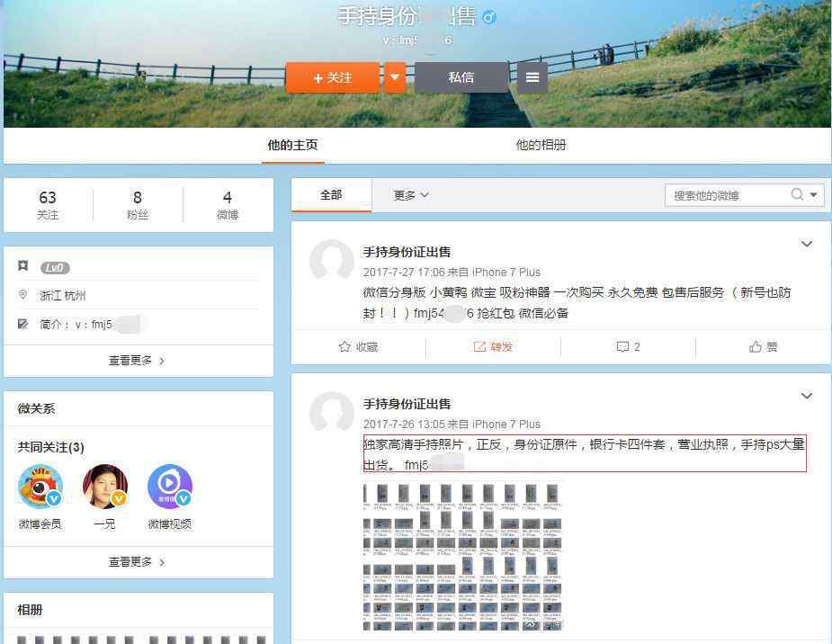This screenshot has width=832, height=644.
Task: Expand the first post's chevron menu
Action: coord(806,245)
